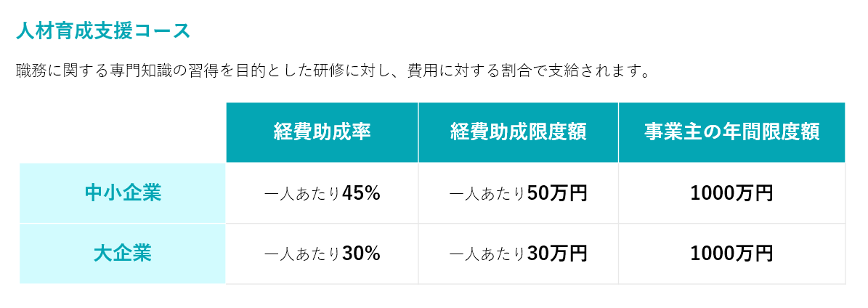Click the 一人あたり30% cell
This screenshot has height=308, width=868.
click(x=322, y=254)
